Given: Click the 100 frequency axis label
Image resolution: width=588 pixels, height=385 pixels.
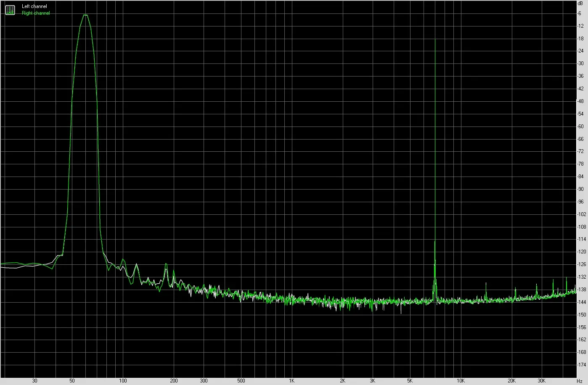Looking at the screenshot, I should tap(123, 381).
